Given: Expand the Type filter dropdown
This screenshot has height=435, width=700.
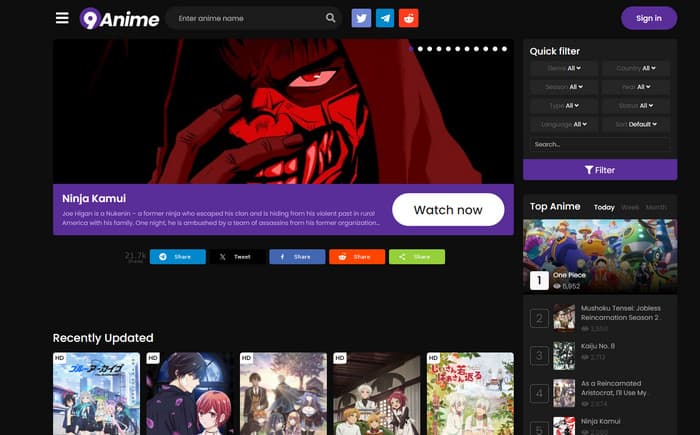Looking at the screenshot, I should [564, 106].
